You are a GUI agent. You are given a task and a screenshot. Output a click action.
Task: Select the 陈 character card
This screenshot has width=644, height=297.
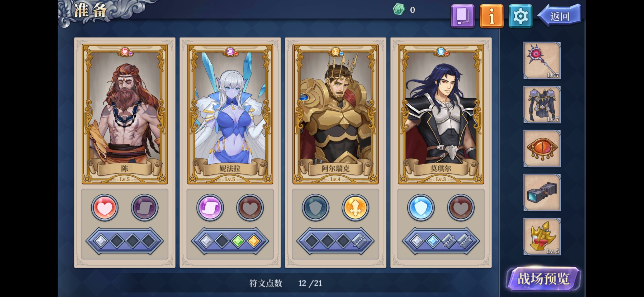(125, 114)
